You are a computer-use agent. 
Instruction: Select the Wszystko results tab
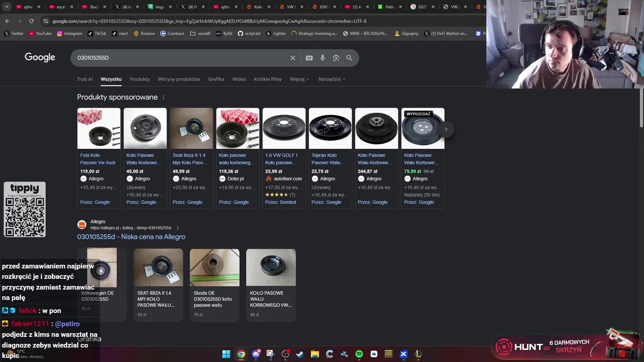click(x=111, y=79)
